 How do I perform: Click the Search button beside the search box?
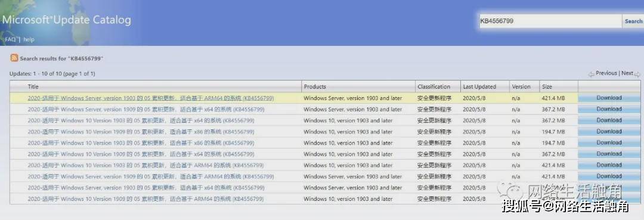coord(633,21)
